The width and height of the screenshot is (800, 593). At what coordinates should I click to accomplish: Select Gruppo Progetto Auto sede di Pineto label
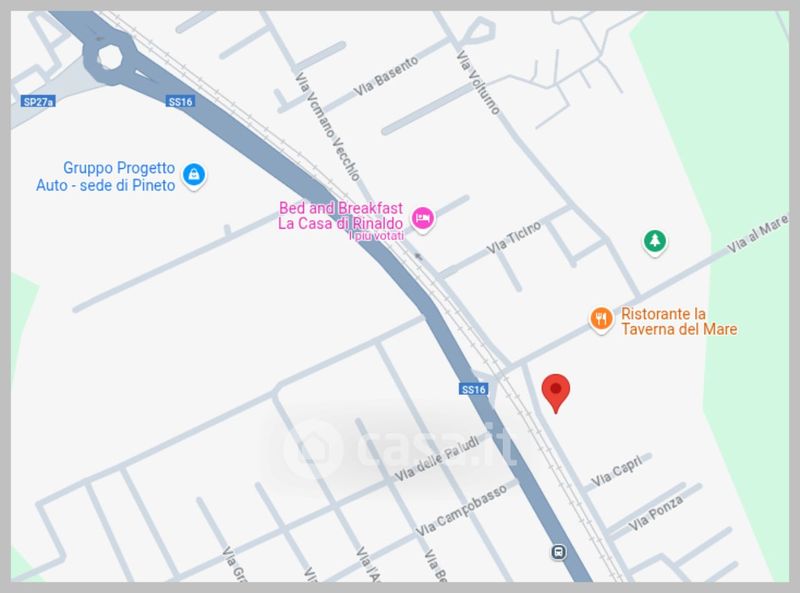pos(106,177)
